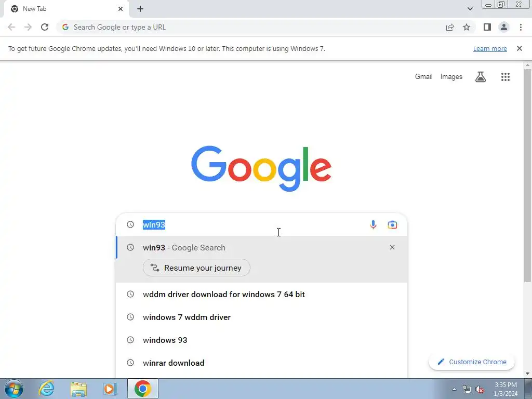Select the windows 93 suggestion
Image resolution: width=532 pixels, height=399 pixels.
pyautogui.click(x=261, y=340)
